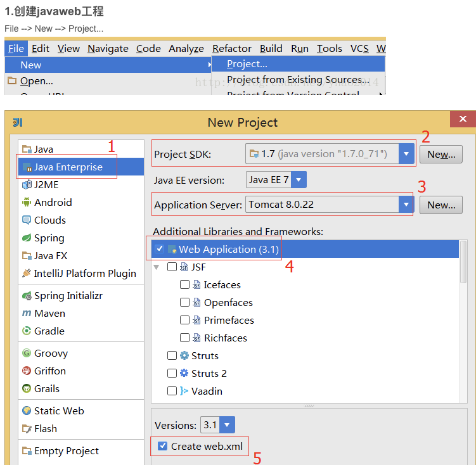Click the folder icon beside Open...
The height and width of the screenshot is (465, 476).
(x=12, y=80)
